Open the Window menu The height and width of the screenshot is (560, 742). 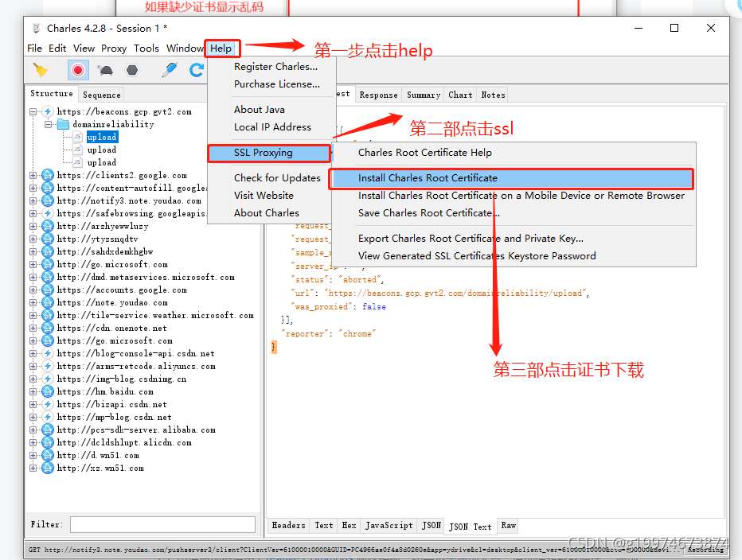(185, 49)
